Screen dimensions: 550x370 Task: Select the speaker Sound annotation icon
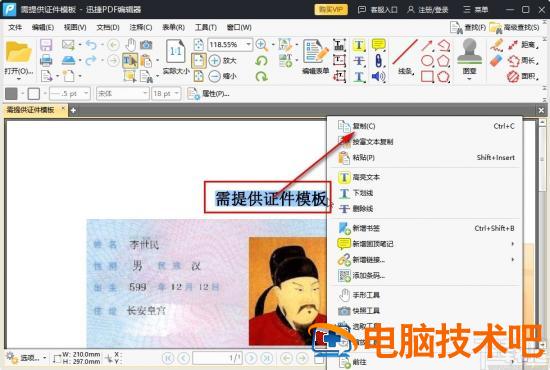pyautogui.click(x=378, y=76)
